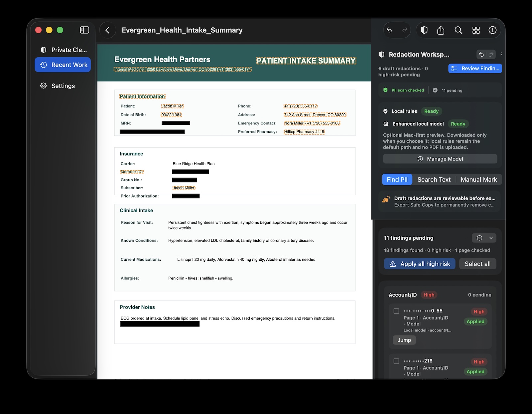Click the highlighted date of birth 03/22/1984
Viewport: 532px width, 414px height.
pyautogui.click(x=171, y=115)
